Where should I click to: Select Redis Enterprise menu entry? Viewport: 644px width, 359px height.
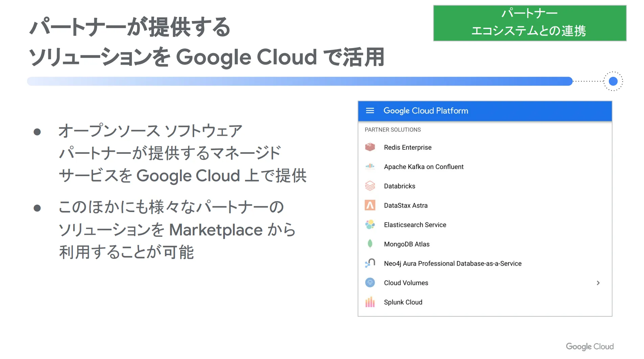tap(485, 147)
